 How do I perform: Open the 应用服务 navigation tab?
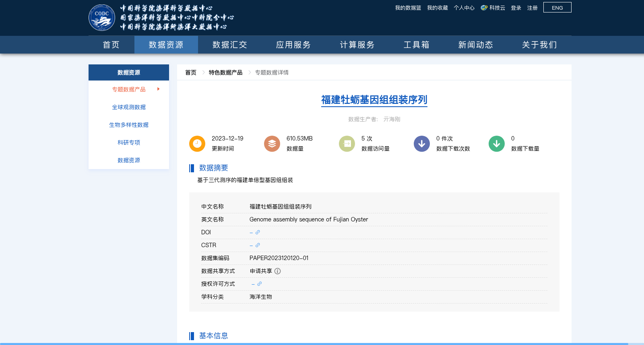tap(293, 45)
